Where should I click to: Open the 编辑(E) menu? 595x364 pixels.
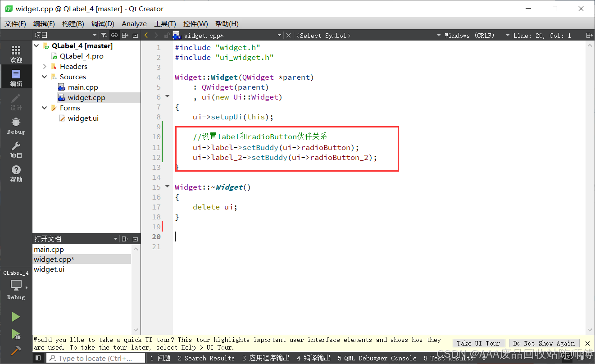[44, 23]
